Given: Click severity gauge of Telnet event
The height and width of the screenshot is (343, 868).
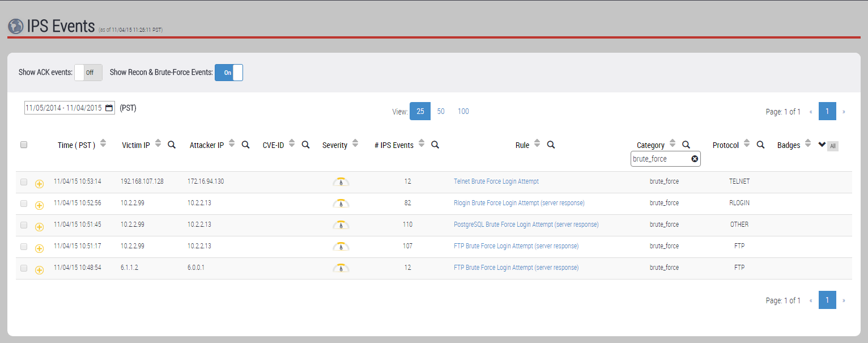Looking at the screenshot, I should (x=341, y=181).
